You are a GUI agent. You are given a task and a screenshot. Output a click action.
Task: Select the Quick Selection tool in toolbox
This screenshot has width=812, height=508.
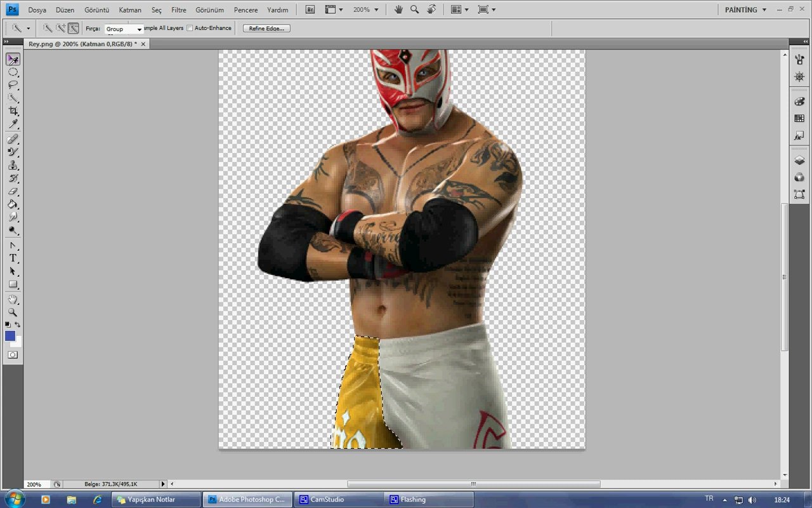click(x=13, y=98)
